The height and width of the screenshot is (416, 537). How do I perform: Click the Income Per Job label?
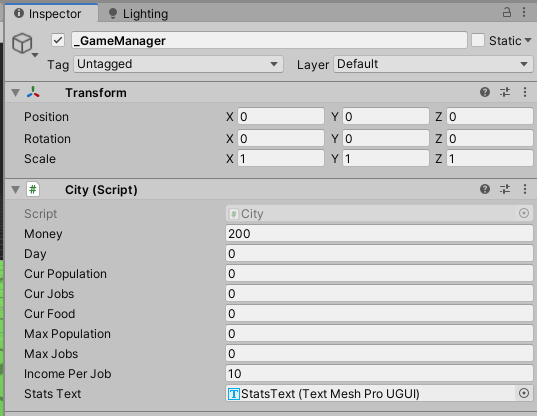click(67, 374)
